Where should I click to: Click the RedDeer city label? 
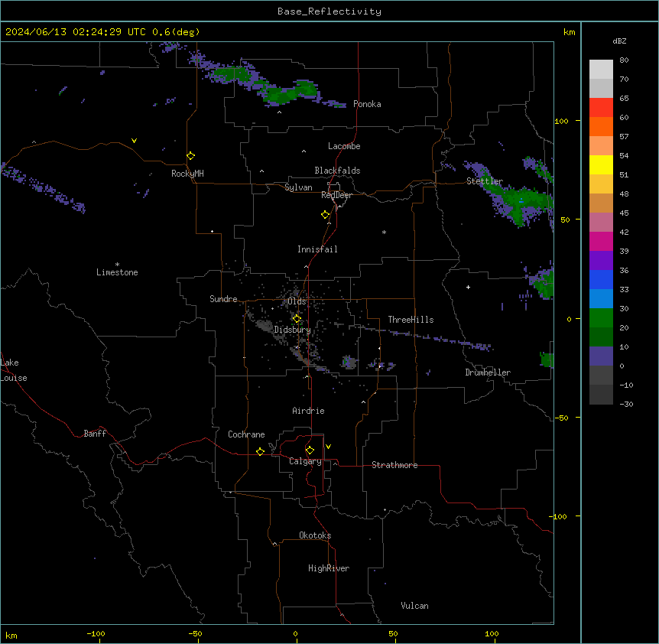tap(336, 195)
